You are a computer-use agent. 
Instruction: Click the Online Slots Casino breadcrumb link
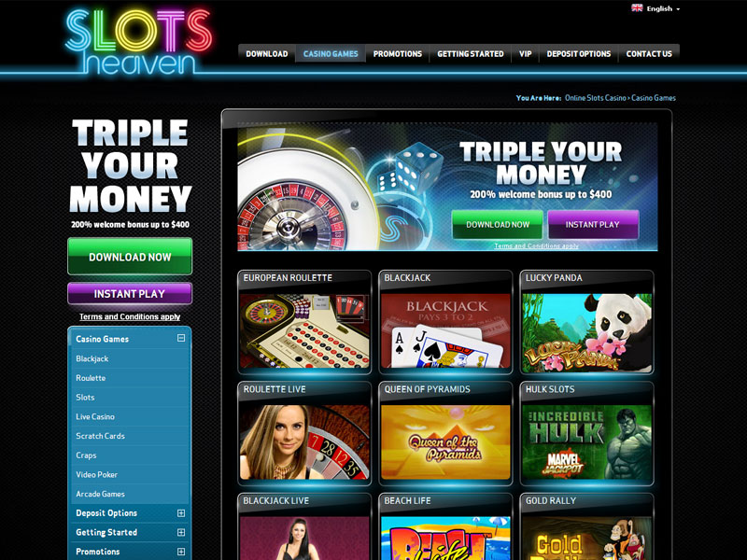tap(596, 98)
